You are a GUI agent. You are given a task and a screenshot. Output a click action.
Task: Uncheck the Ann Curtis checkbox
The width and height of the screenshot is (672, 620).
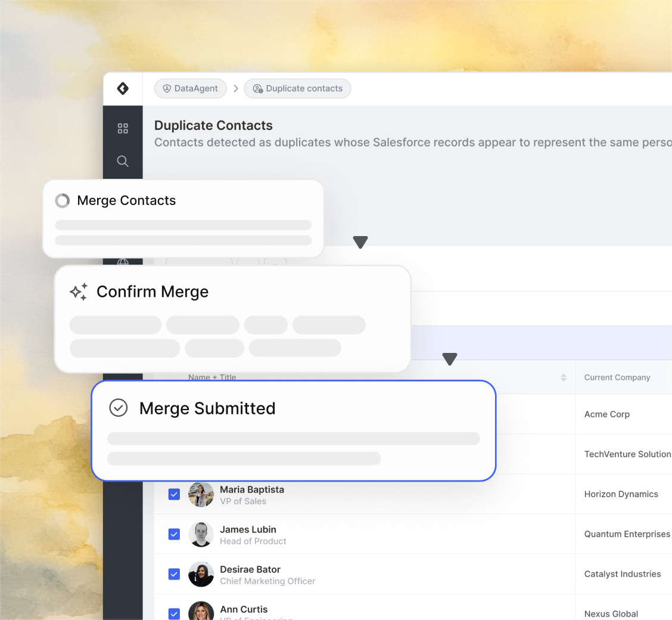(174, 614)
